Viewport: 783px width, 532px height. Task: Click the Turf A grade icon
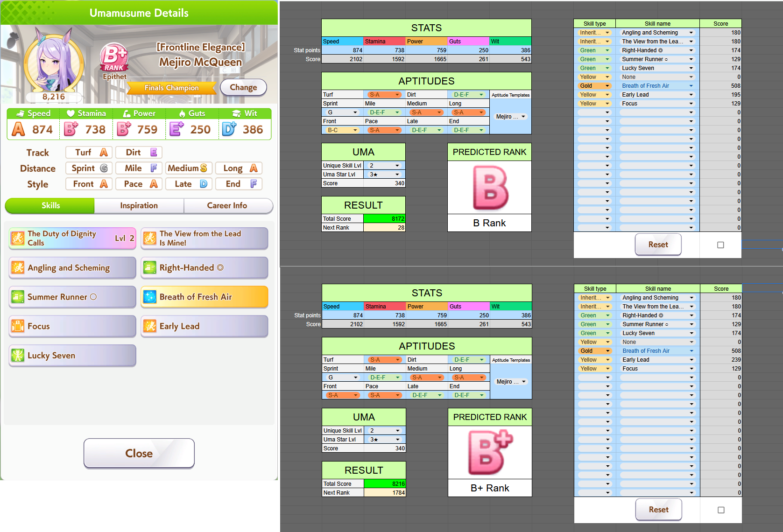[x=104, y=153]
